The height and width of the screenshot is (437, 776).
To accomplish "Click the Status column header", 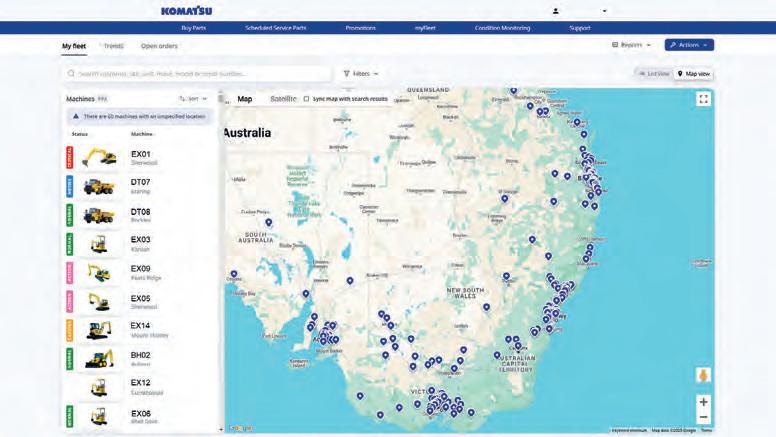I will pos(80,134).
